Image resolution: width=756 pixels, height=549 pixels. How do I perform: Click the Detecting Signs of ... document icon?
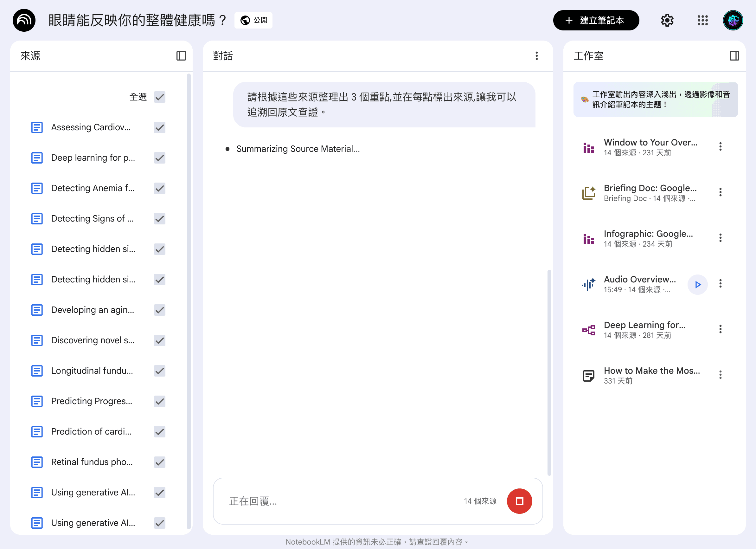[37, 219]
